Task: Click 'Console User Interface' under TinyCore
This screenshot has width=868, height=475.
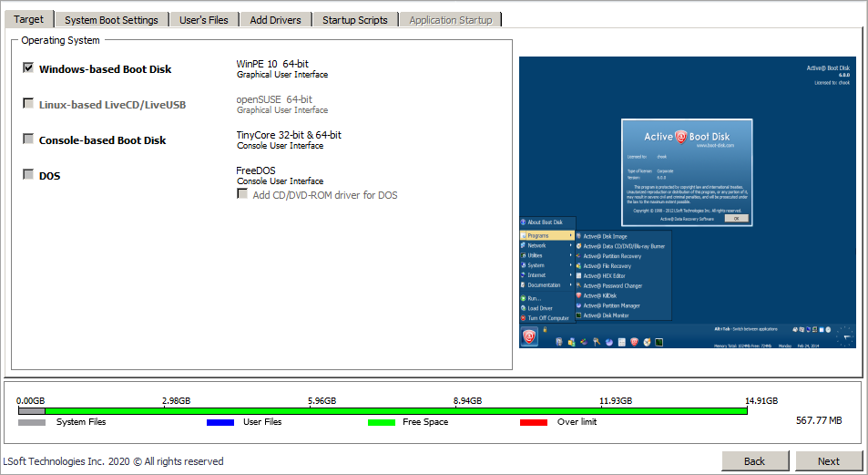Action: pos(281,145)
